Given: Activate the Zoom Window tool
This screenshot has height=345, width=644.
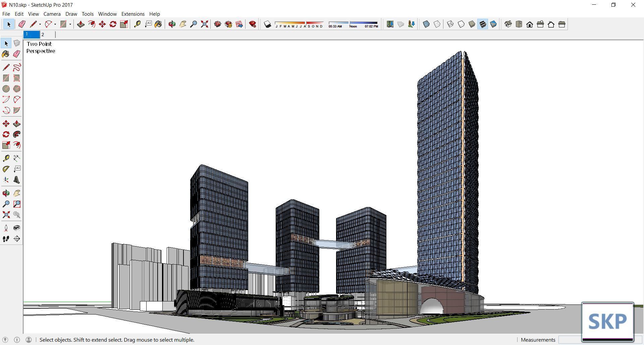Looking at the screenshot, I should (x=17, y=204).
